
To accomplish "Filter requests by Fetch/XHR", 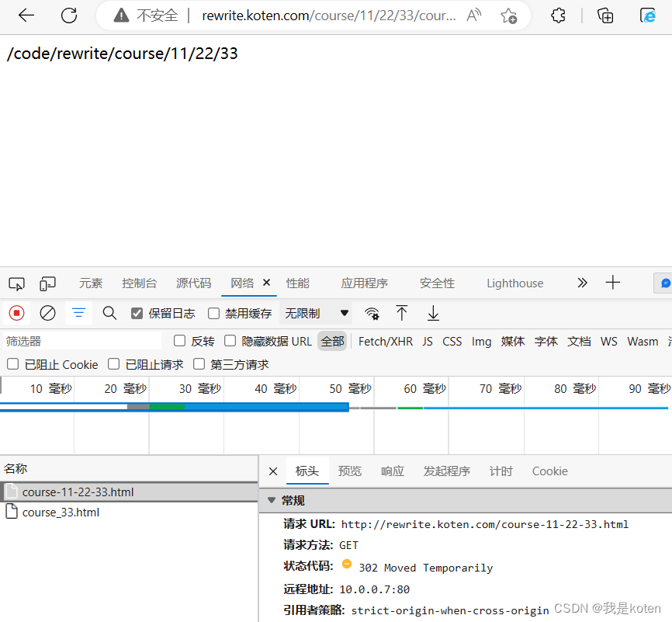I will click(385, 341).
